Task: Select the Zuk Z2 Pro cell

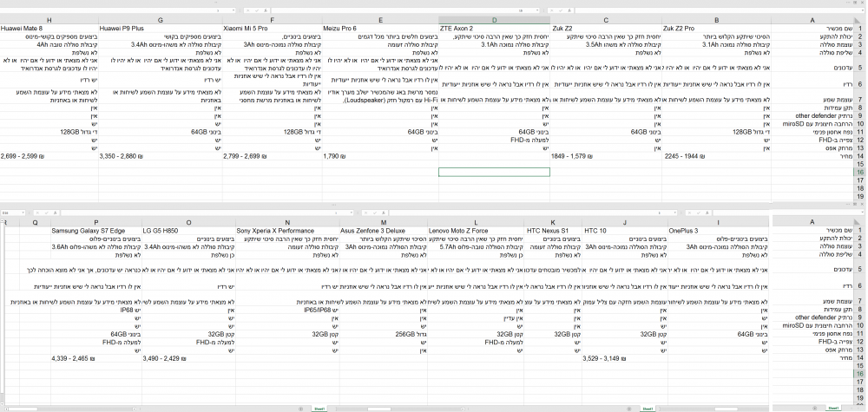Action: (x=717, y=29)
